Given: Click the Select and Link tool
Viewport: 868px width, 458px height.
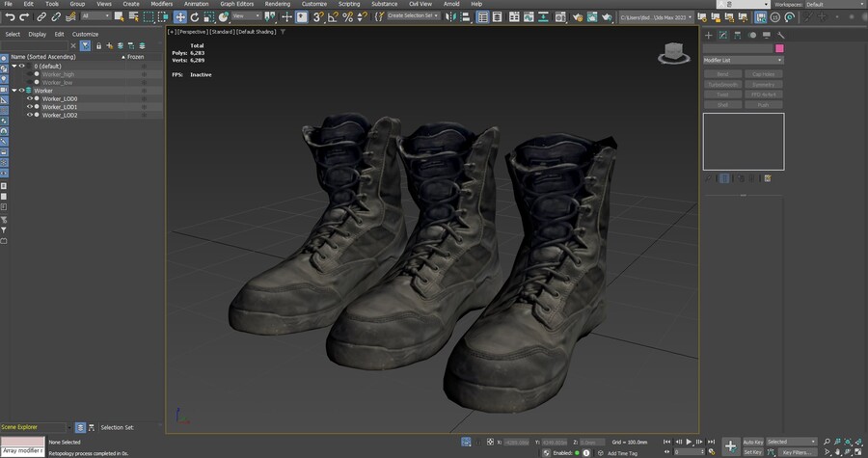Looking at the screenshot, I should pyautogui.click(x=41, y=16).
